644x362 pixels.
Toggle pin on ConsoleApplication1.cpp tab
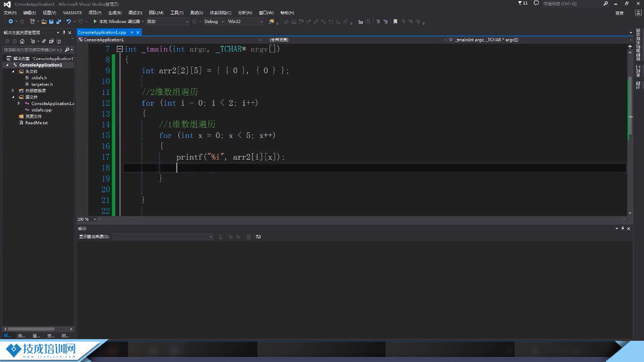coord(132,32)
